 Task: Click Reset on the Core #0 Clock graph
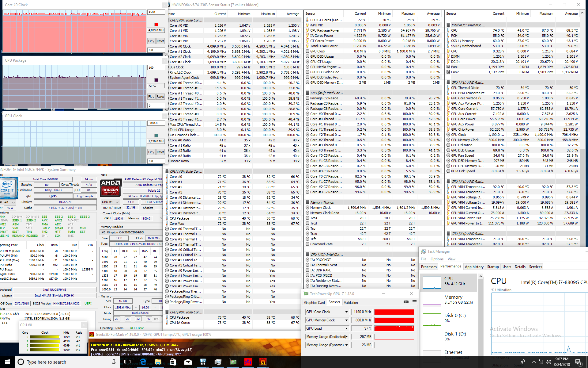[x=160, y=41]
